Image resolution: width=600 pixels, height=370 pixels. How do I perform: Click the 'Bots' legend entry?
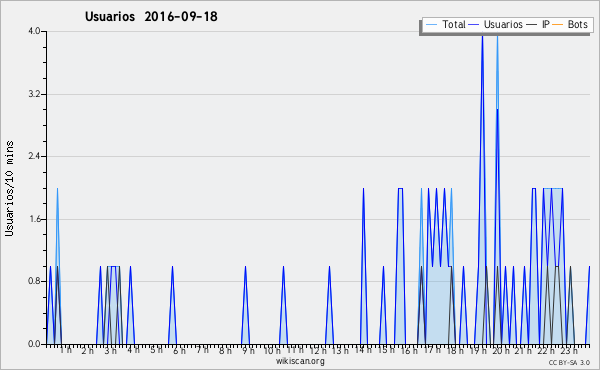click(570, 24)
